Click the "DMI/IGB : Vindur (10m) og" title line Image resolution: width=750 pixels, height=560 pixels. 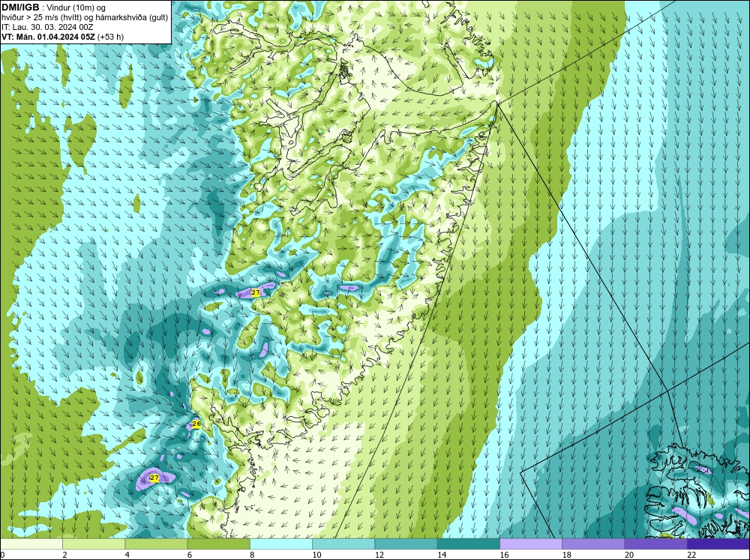[x=53, y=7]
